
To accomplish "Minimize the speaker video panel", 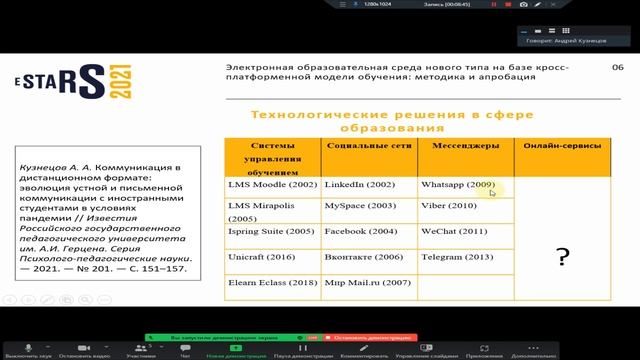I will tap(524, 31).
